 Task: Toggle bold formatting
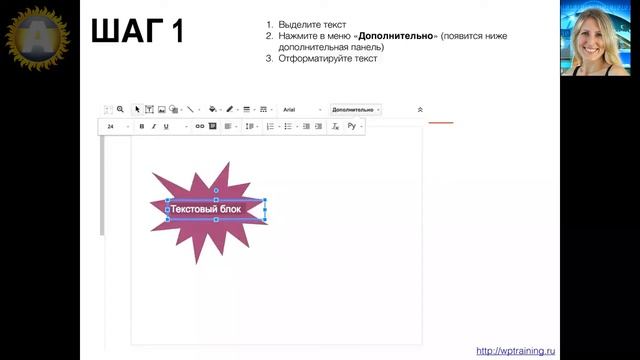pyautogui.click(x=142, y=127)
